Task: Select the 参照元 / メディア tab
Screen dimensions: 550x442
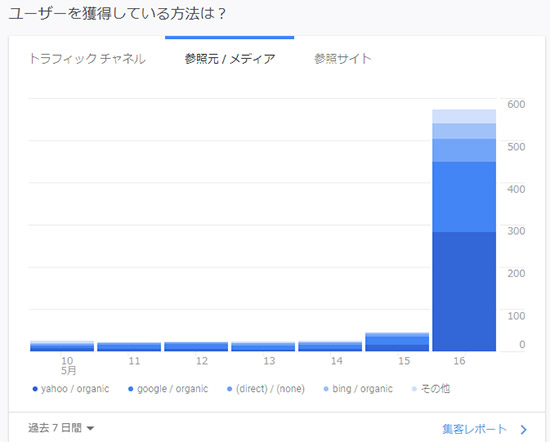Action: [x=230, y=59]
